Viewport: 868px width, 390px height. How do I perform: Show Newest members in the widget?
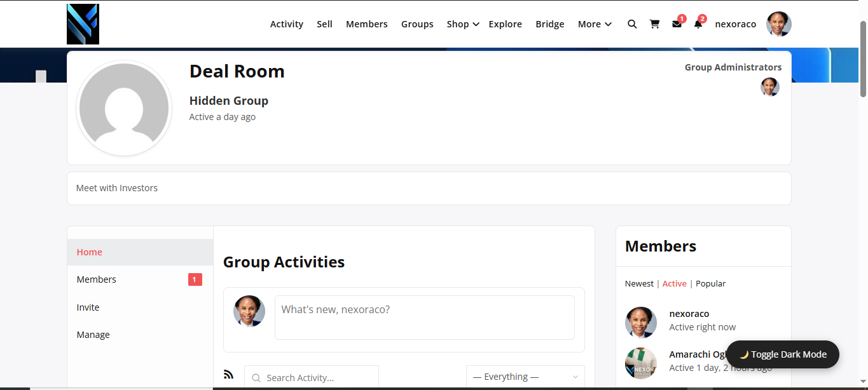pyautogui.click(x=639, y=284)
